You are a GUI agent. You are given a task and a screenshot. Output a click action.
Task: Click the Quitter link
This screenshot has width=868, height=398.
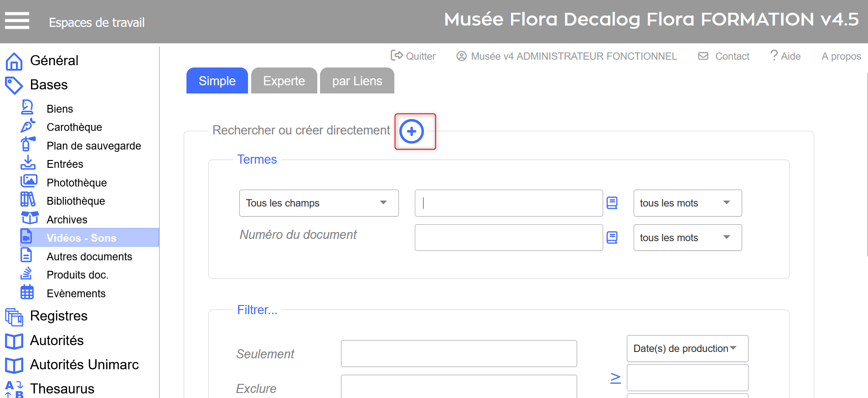tap(413, 56)
